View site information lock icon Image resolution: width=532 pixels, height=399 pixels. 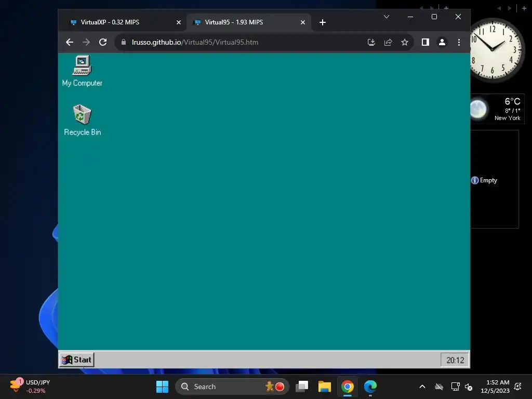(x=124, y=42)
